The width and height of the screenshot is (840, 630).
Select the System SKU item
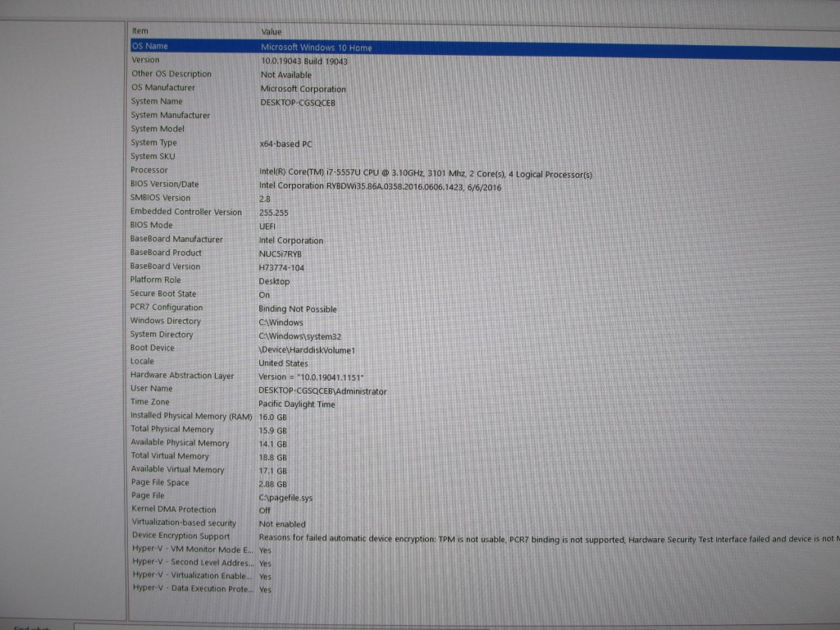pos(153,157)
